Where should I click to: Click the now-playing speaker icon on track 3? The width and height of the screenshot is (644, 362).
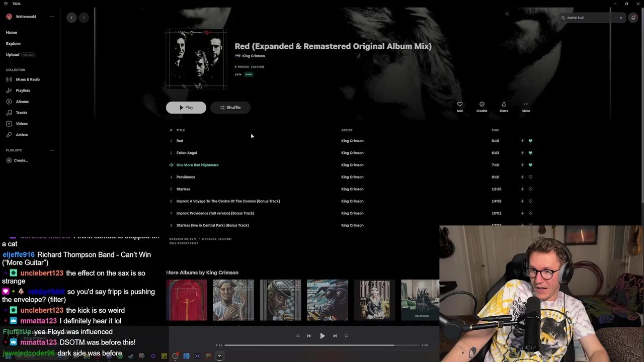coord(171,165)
